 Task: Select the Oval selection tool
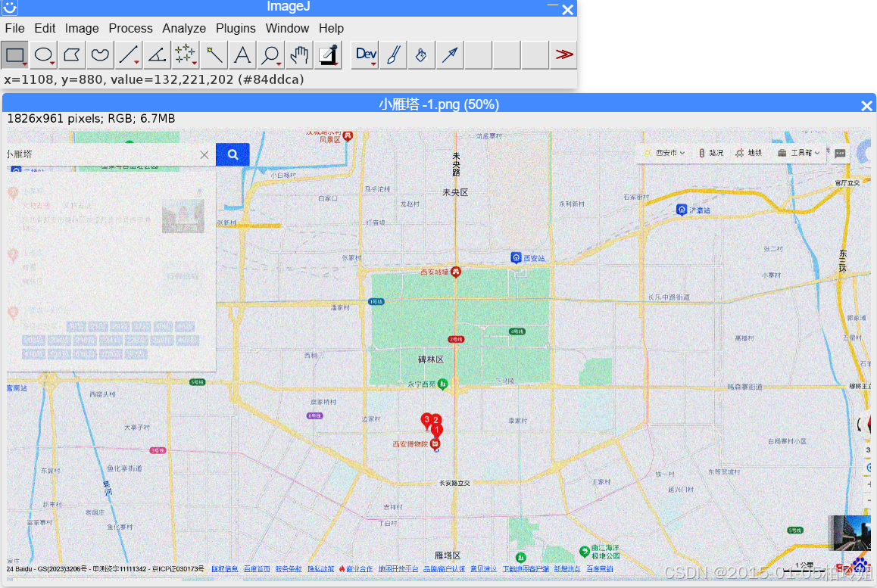click(x=43, y=54)
